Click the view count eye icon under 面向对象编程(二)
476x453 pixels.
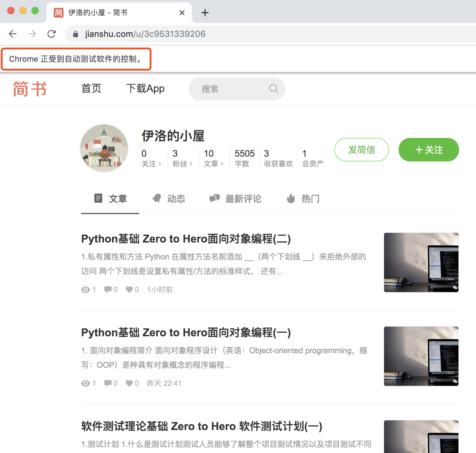[x=86, y=290]
